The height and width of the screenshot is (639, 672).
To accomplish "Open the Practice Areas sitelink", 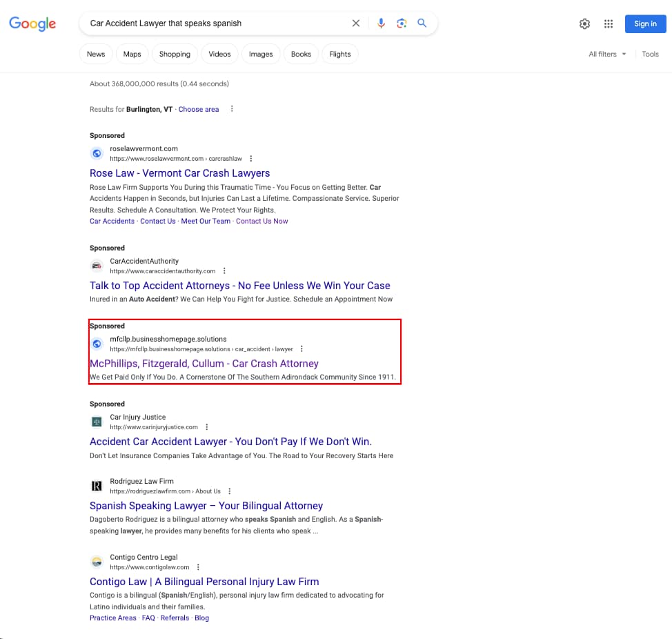I will (112, 618).
